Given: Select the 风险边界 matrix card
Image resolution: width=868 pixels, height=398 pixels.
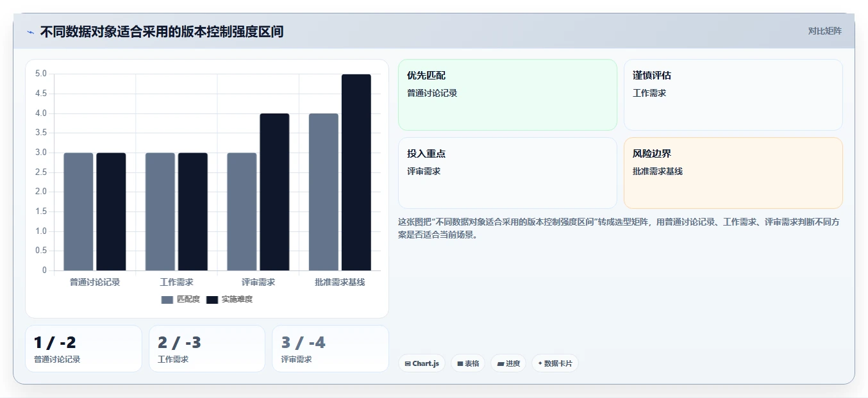Looking at the screenshot, I should 733,173.
